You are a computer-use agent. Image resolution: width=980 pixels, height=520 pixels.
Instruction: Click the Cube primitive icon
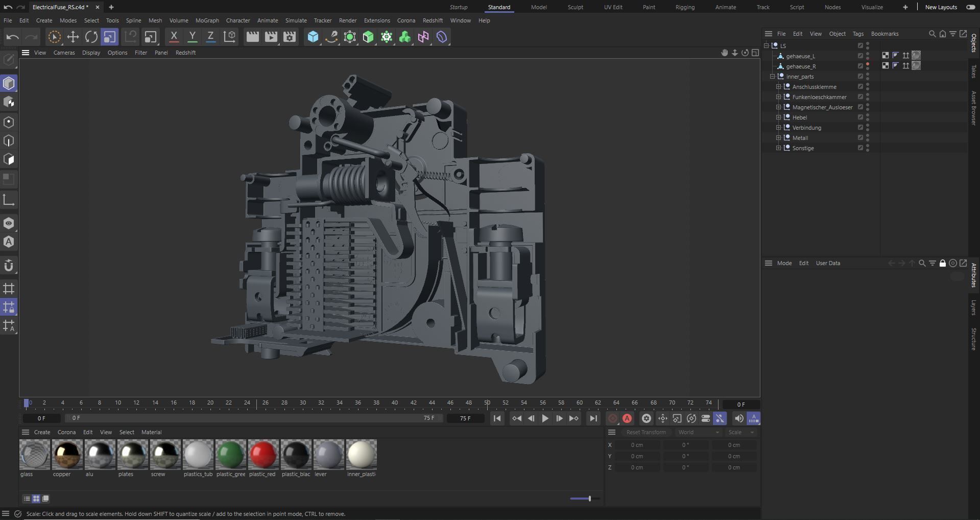tap(313, 37)
